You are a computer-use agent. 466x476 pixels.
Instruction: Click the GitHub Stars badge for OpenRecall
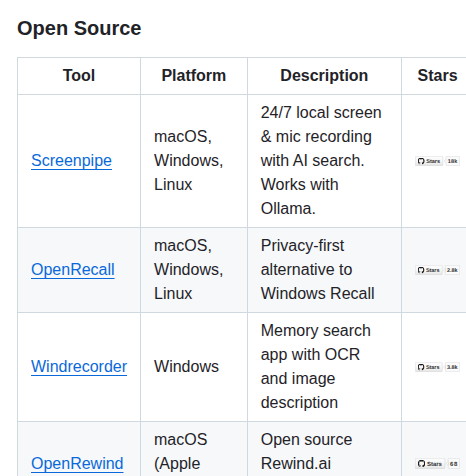pos(429,270)
